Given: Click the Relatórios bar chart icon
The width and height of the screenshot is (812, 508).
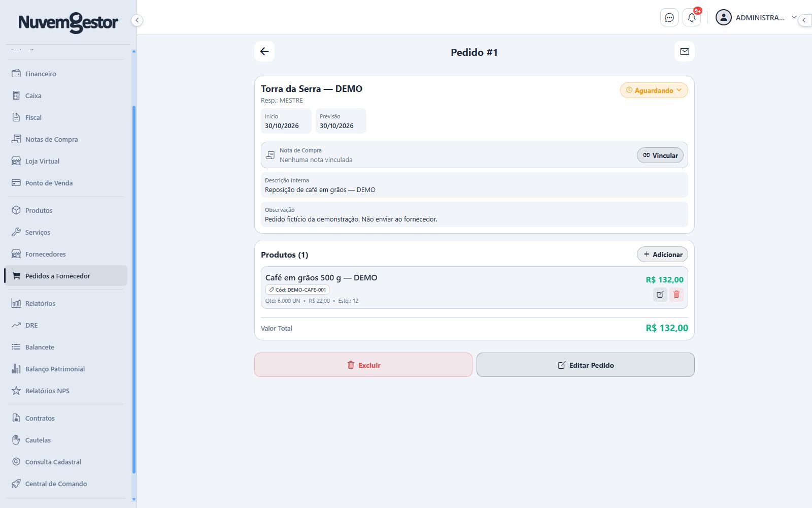Looking at the screenshot, I should (x=16, y=303).
